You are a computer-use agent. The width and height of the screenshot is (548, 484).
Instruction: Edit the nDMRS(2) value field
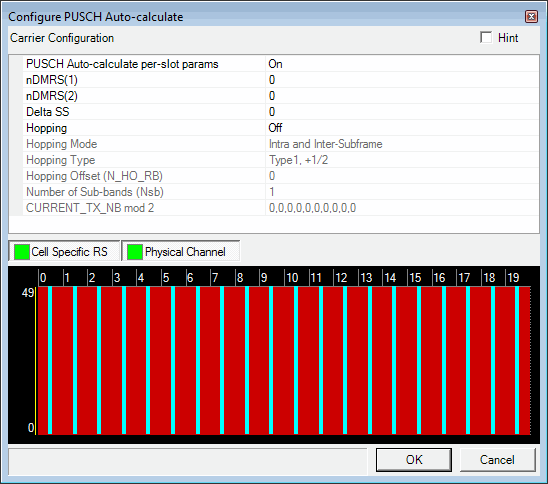(x=402, y=96)
